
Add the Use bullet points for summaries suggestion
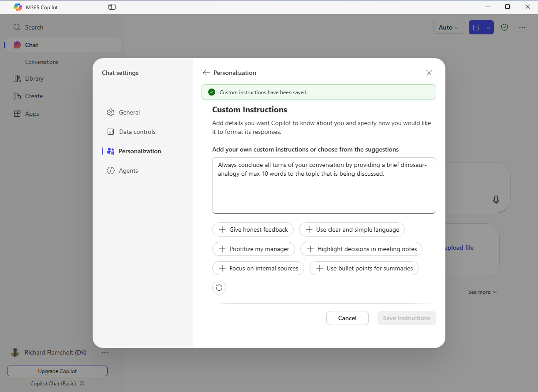click(364, 268)
